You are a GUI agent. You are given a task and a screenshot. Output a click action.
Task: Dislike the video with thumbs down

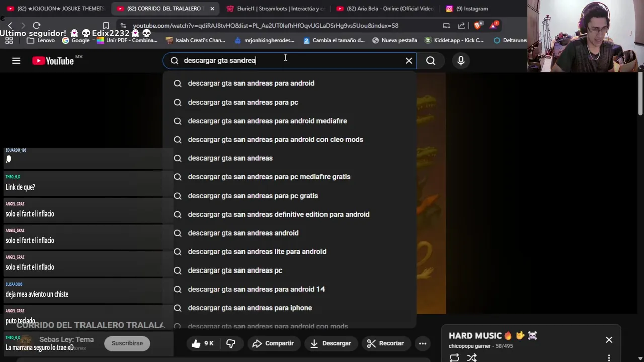(231, 343)
